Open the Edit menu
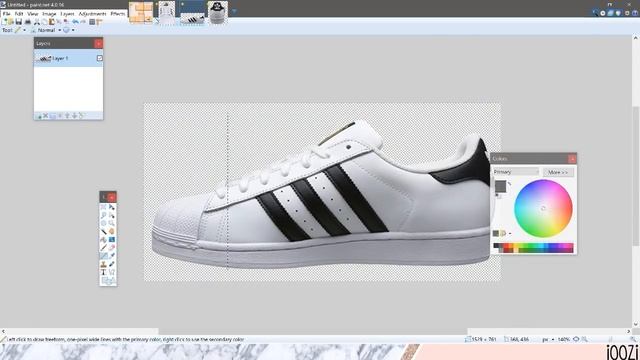The image size is (640, 360). click(19, 13)
